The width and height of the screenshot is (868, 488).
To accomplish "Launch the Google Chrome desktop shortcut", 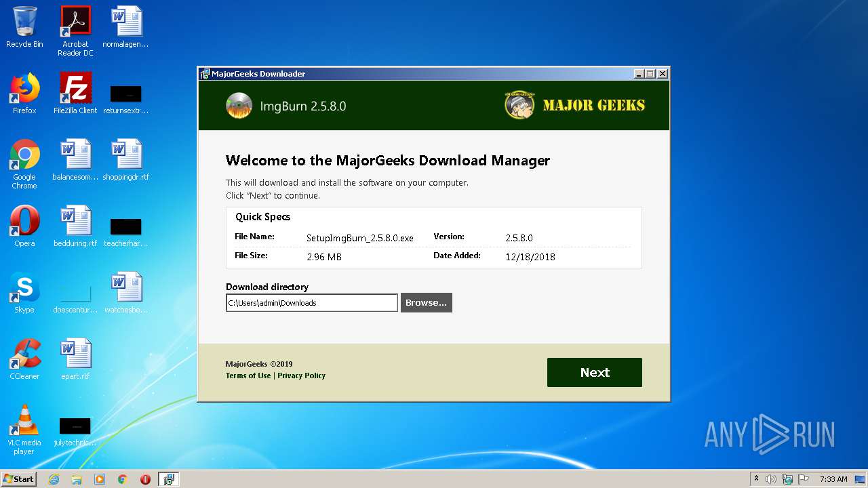I will click(24, 163).
